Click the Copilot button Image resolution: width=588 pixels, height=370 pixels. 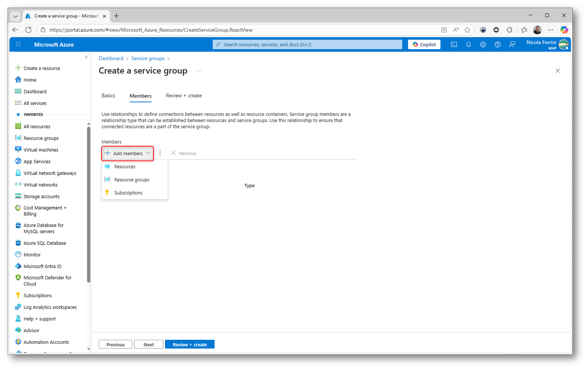pyautogui.click(x=424, y=44)
